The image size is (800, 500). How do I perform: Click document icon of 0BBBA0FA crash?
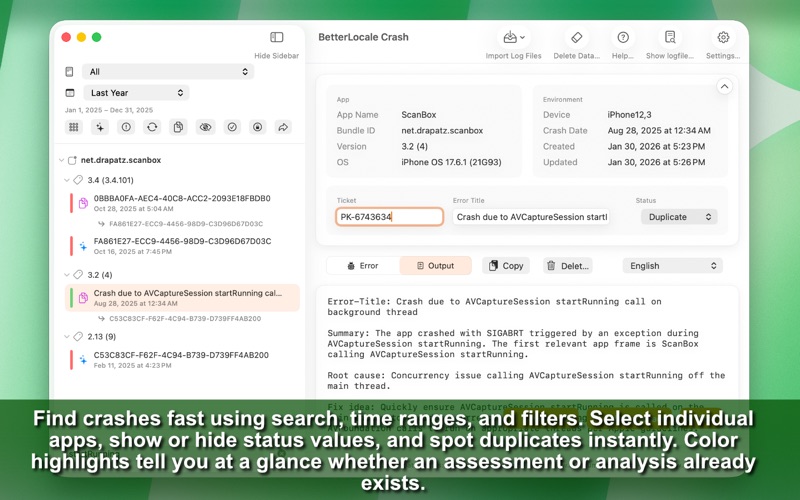point(83,203)
